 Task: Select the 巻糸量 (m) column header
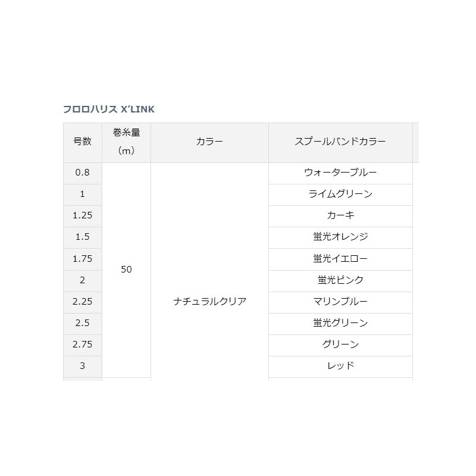pyautogui.click(x=126, y=143)
